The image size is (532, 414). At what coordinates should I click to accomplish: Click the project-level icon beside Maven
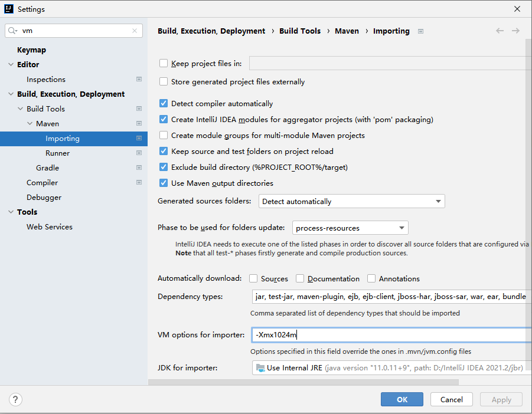pos(139,124)
